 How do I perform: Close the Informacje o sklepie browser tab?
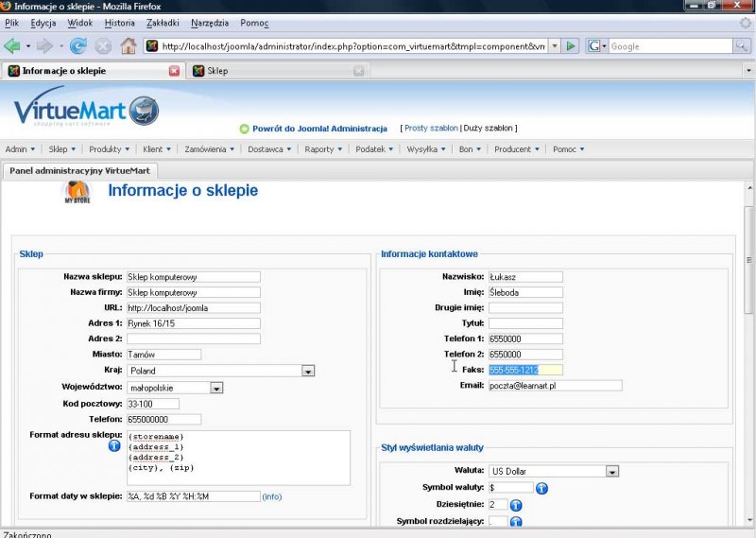pyautogui.click(x=174, y=71)
